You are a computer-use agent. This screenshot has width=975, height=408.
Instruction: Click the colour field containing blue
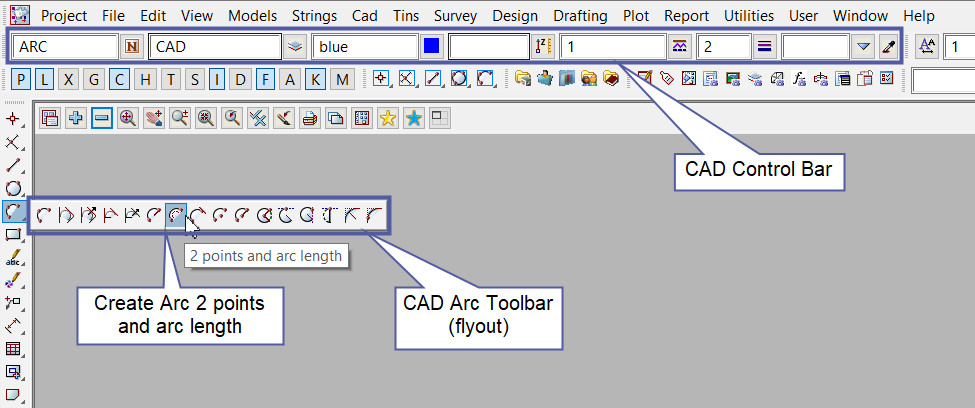click(365, 47)
